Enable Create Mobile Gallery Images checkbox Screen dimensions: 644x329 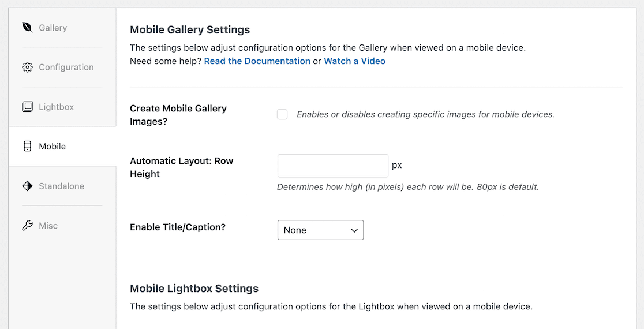[x=282, y=114]
